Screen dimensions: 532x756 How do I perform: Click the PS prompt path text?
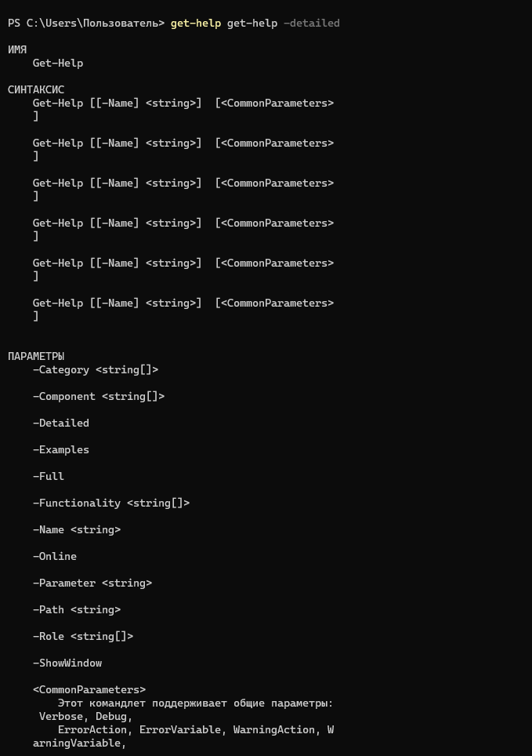click(x=86, y=24)
